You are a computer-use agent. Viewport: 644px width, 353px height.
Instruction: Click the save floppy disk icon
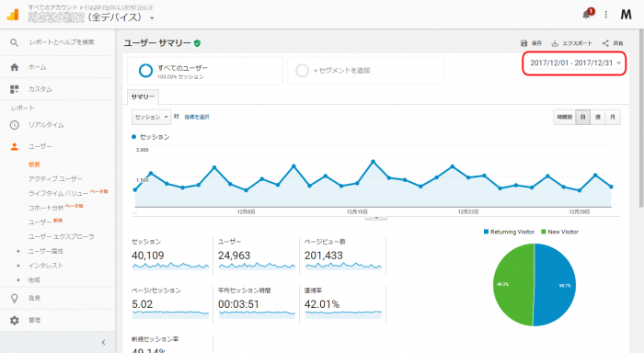pyautogui.click(x=523, y=43)
